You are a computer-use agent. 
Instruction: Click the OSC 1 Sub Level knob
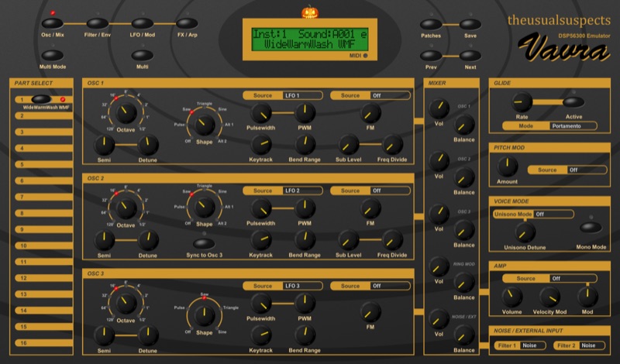pyautogui.click(x=348, y=145)
